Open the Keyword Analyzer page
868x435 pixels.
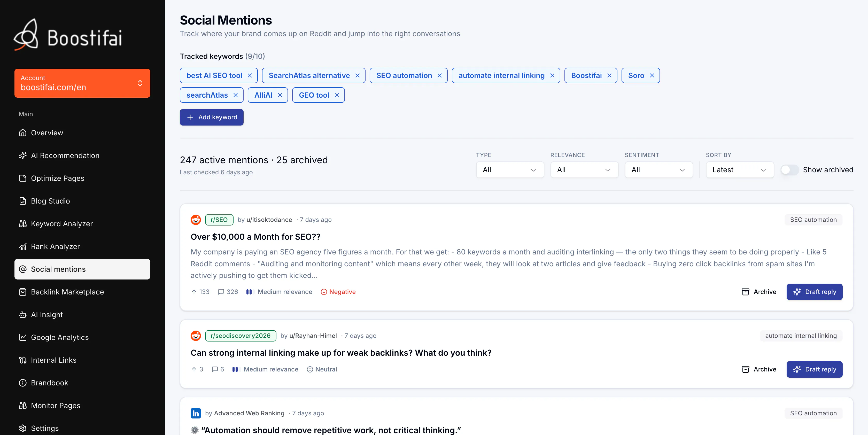[82, 224]
